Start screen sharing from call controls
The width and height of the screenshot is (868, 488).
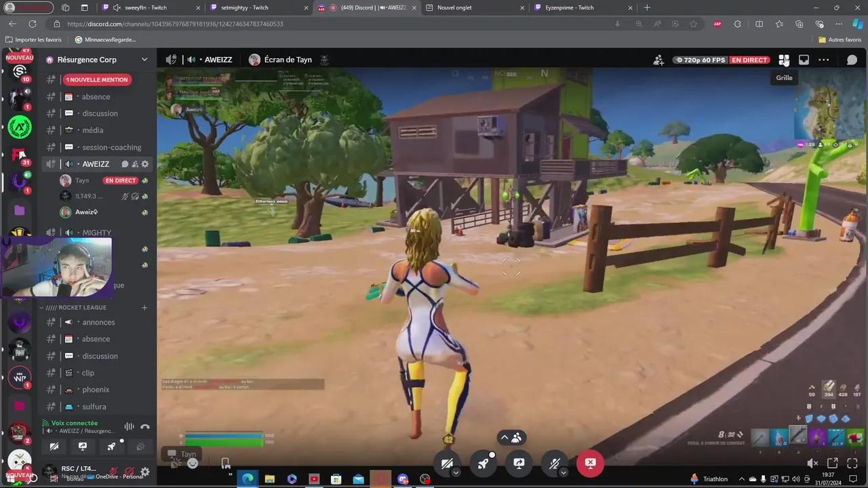pos(519,464)
